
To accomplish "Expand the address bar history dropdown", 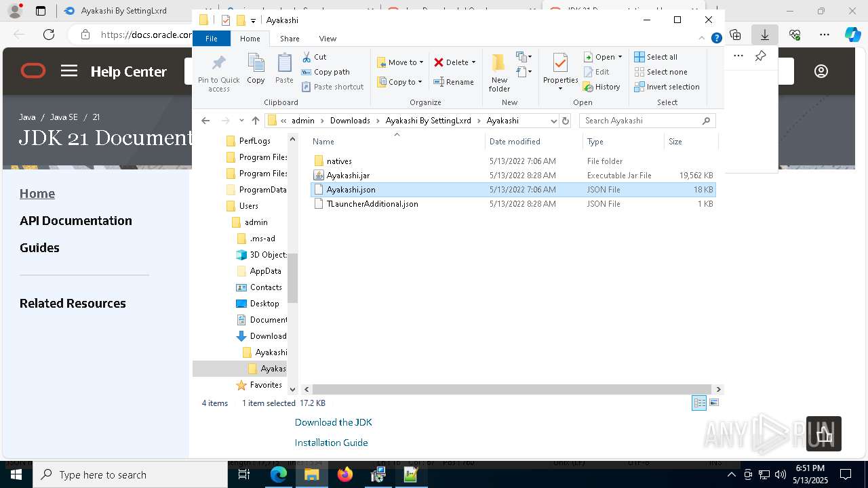I will (553, 121).
